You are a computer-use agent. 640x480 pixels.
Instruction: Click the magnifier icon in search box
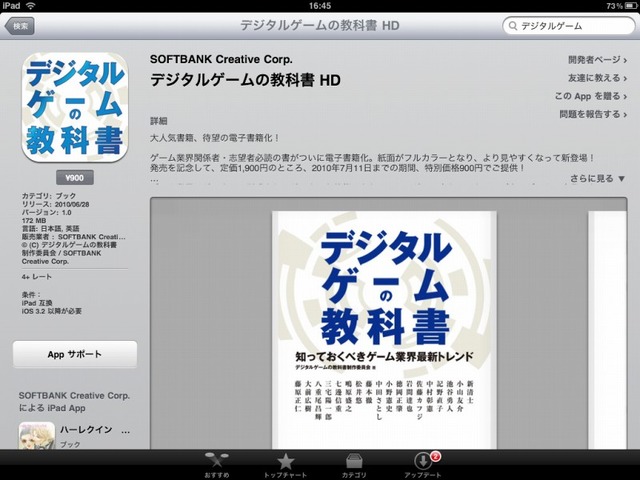pyautogui.click(x=513, y=26)
